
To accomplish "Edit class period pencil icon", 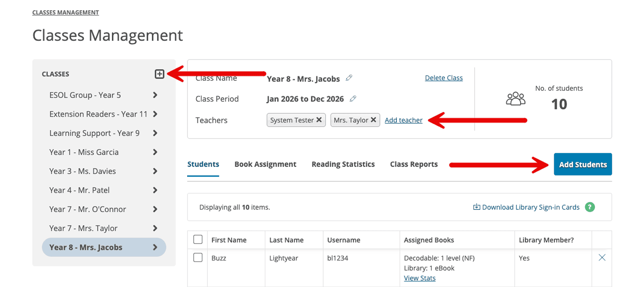I will click(x=353, y=98).
